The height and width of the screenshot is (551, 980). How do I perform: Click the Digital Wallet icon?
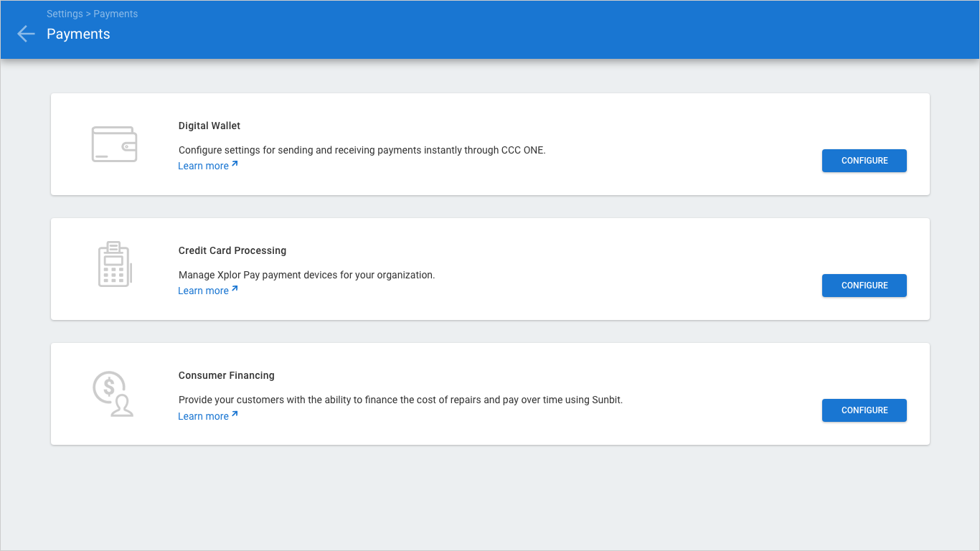point(114,144)
